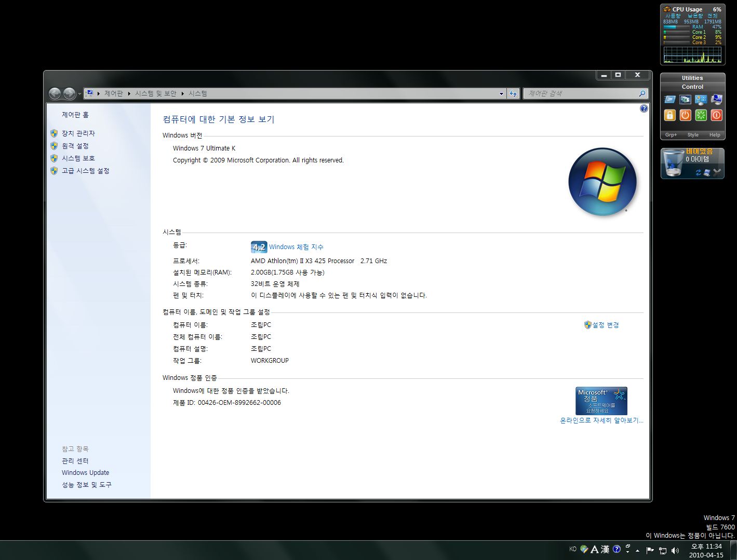Open the recent pages dropdown beside Forward

79,94
